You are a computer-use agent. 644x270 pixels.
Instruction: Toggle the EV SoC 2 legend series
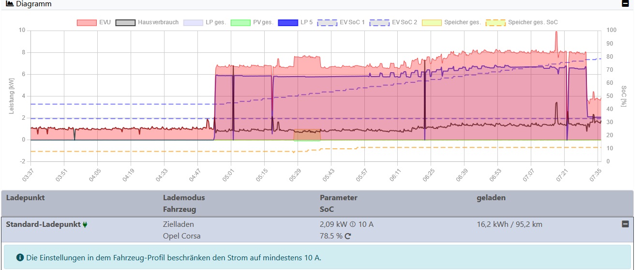[x=393, y=22]
